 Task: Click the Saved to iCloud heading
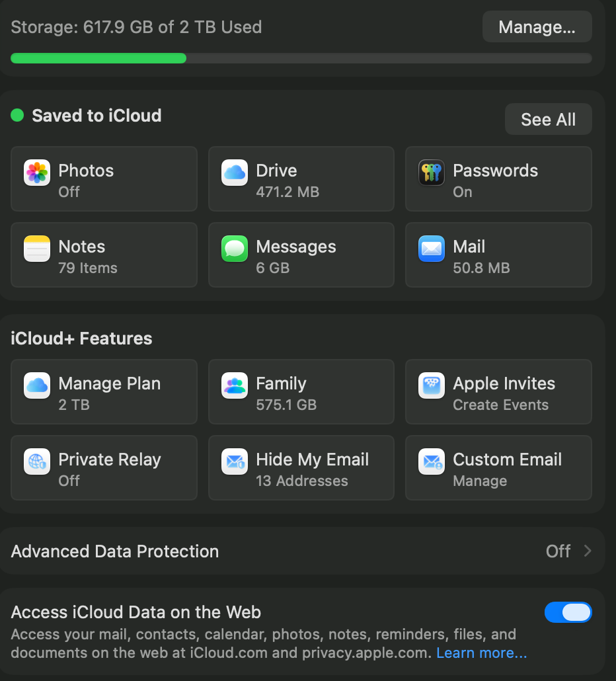pyautogui.click(x=96, y=116)
